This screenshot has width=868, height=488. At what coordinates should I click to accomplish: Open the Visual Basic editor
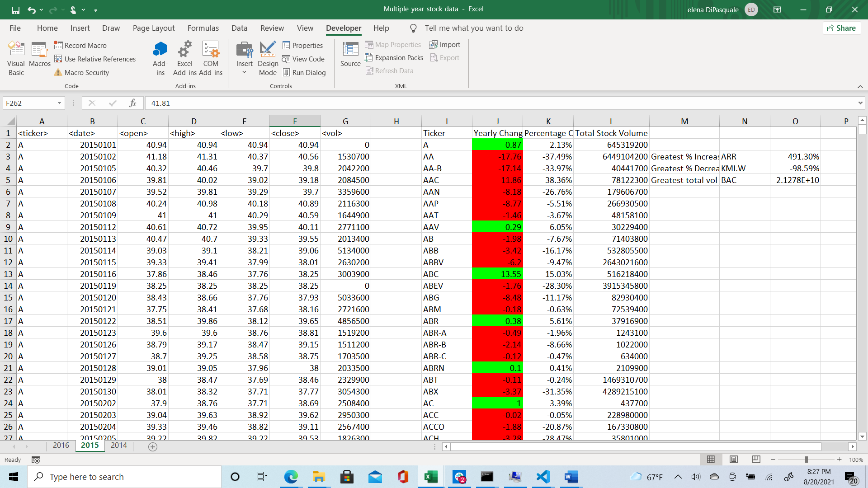[16, 58]
